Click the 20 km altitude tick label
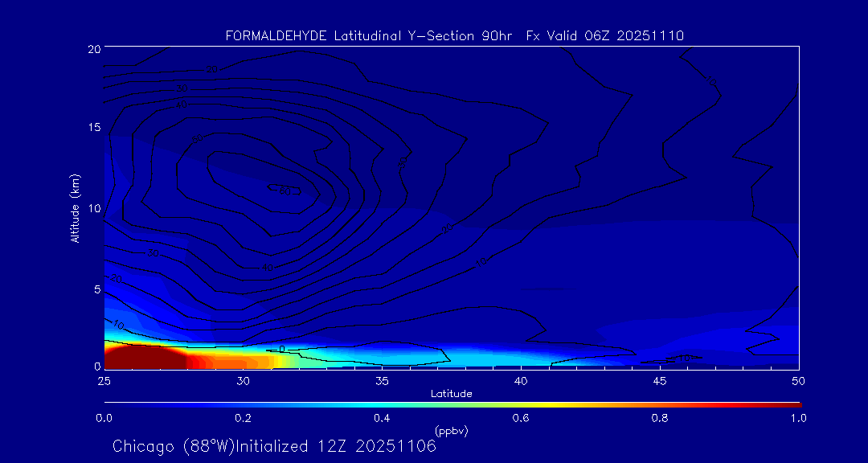The image size is (868, 463). tap(93, 49)
